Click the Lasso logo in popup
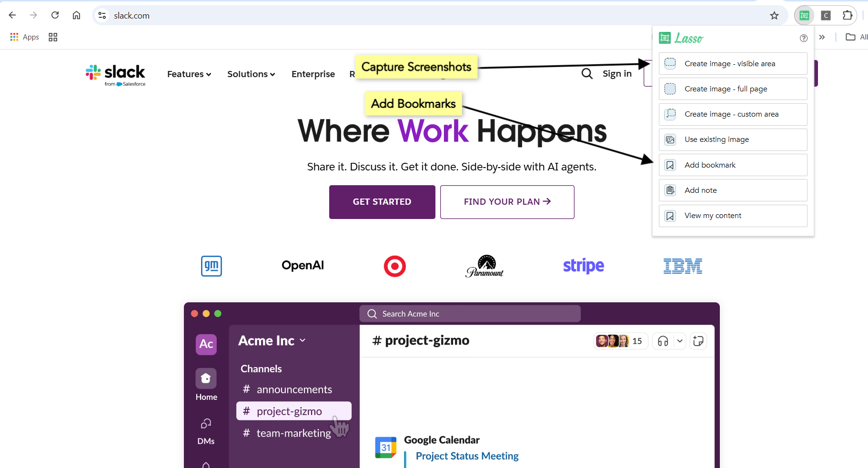Screen dimensions: 868x468 coord(681,38)
